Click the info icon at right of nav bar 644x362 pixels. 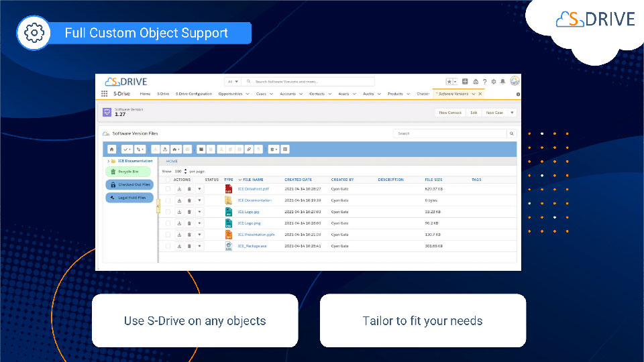point(518,95)
